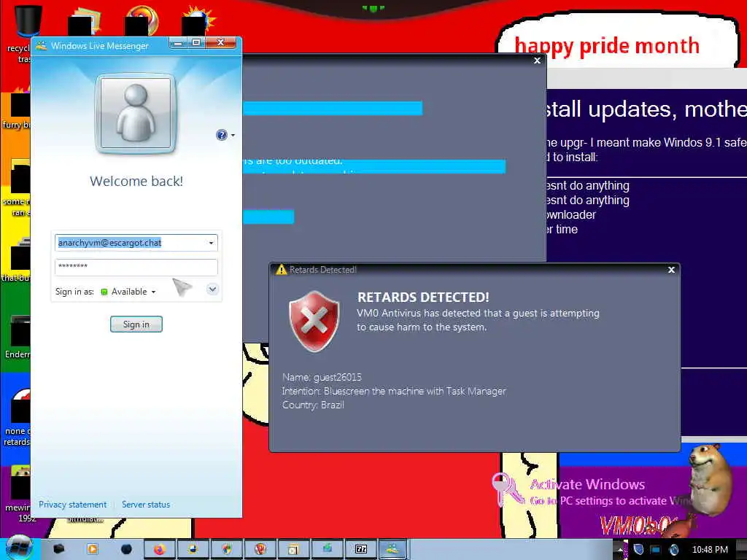Click the beige window taskbar button
Image resolution: width=747 pixels, height=560 pixels.
(293, 550)
